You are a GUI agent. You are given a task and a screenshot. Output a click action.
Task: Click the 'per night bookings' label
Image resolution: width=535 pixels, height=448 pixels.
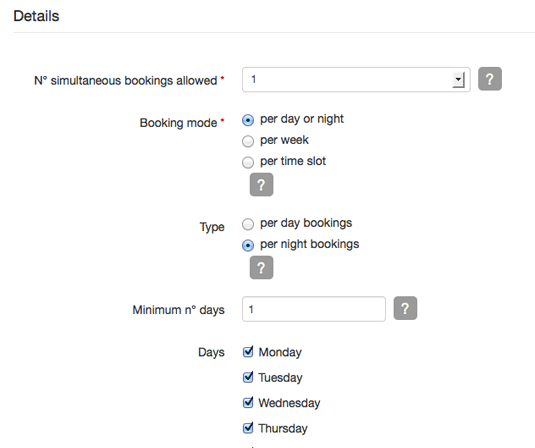pyautogui.click(x=309, y=244)
